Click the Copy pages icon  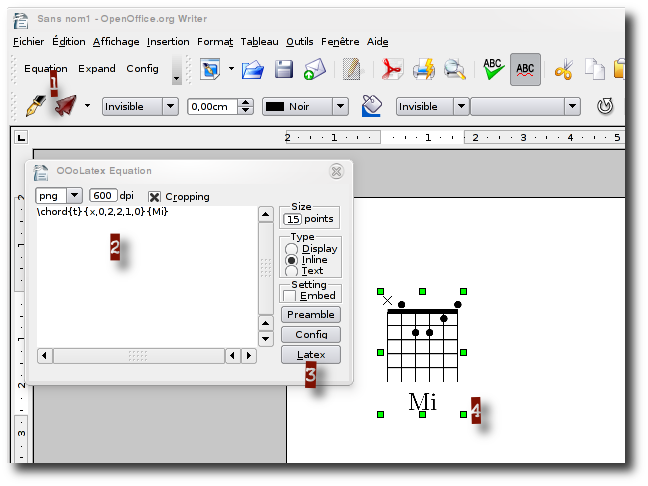[x=595, y=69]
